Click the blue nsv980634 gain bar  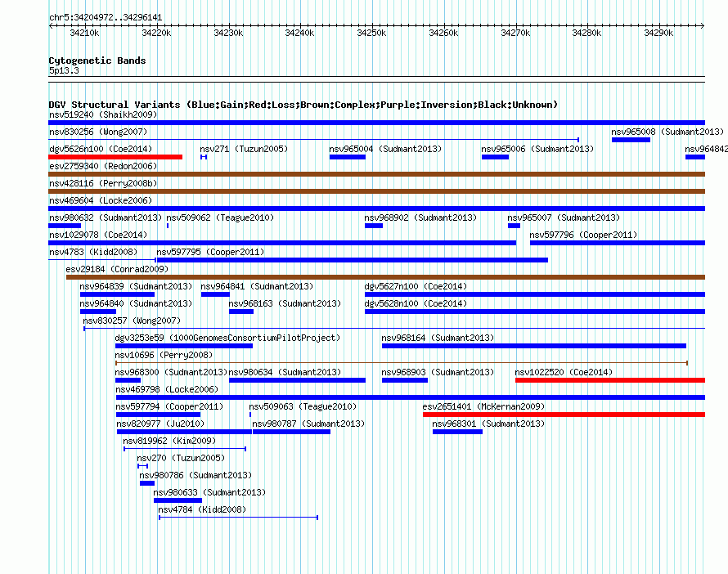click(x=297, y=380)
